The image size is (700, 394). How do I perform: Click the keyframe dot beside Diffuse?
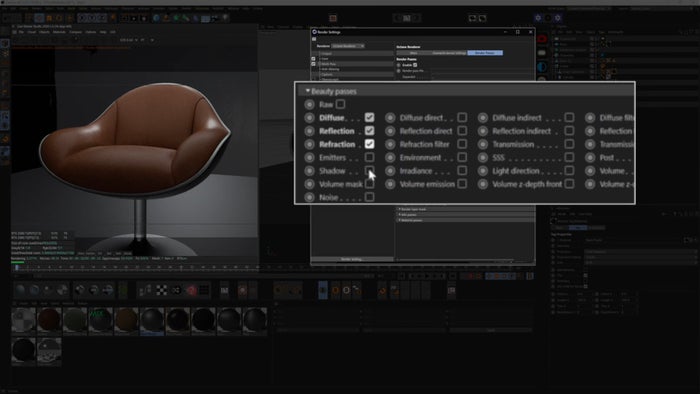[309, 118]
